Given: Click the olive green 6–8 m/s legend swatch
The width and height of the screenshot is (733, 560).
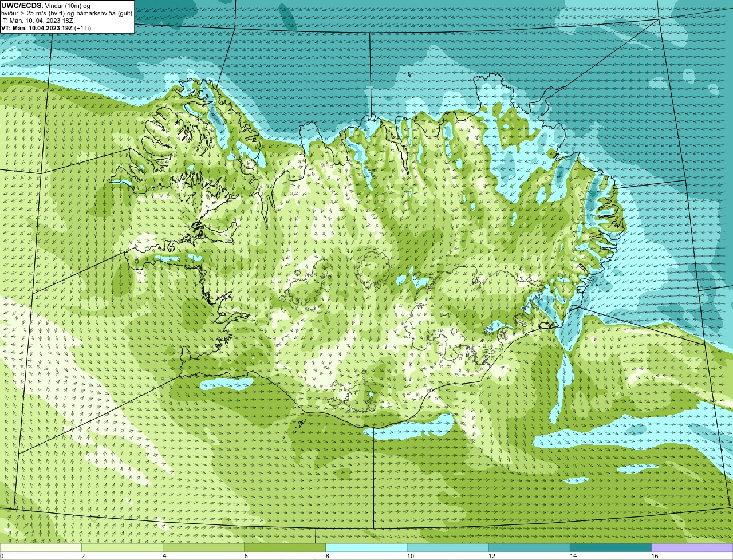Looking at the screenshot, I should point(285,548).
